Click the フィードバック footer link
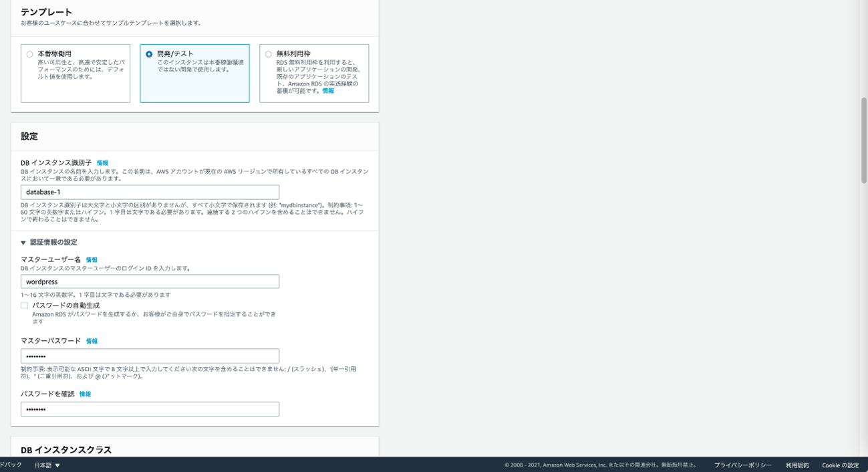Image resolution: width=868 pixels, height=472 pixels. click(10, 465)
